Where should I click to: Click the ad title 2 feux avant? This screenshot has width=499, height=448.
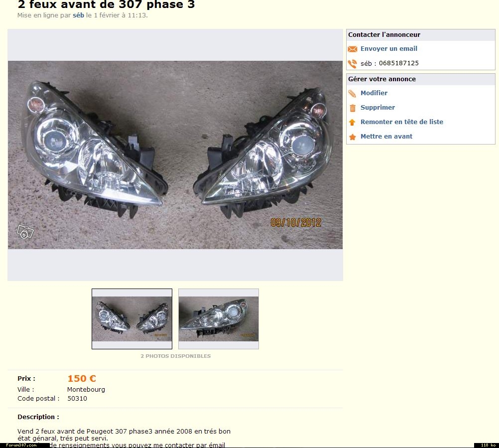click(106, 4)
